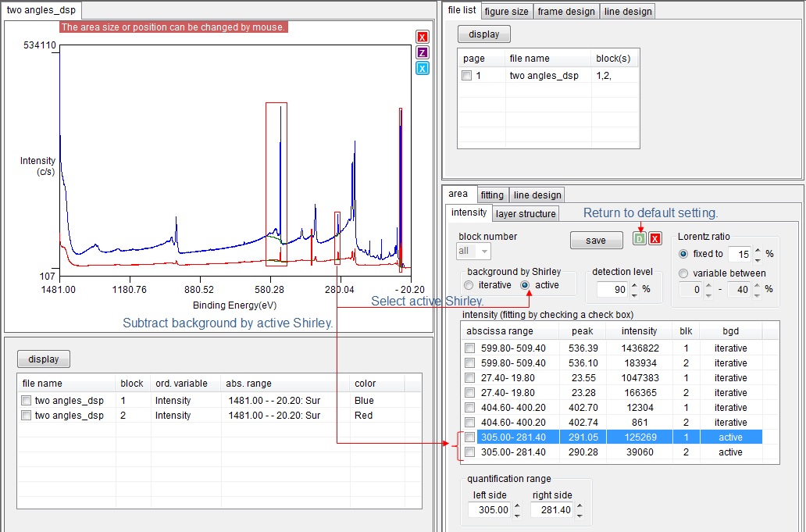Screen dimensions: 806x532
Task: Decrease quantification right side value
Action: tap(579, 514)
